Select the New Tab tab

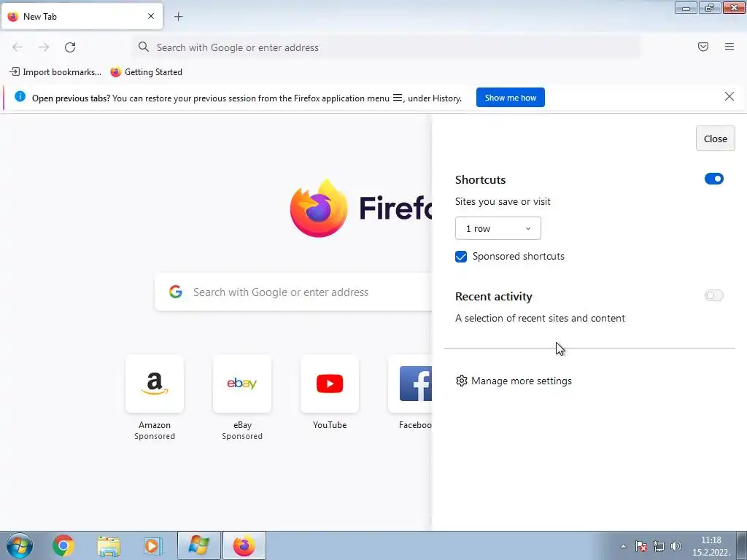82,16
